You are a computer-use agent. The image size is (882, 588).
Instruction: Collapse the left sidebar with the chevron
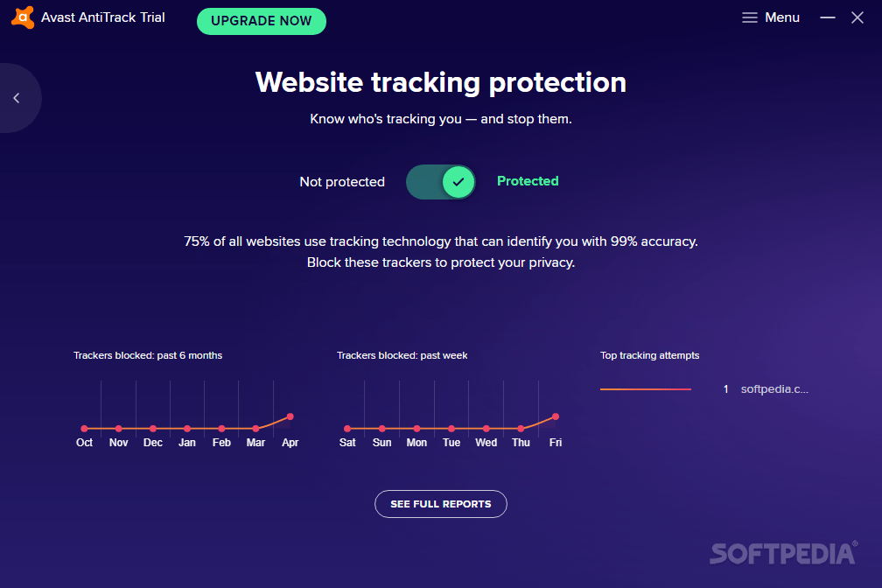[16, 98]
